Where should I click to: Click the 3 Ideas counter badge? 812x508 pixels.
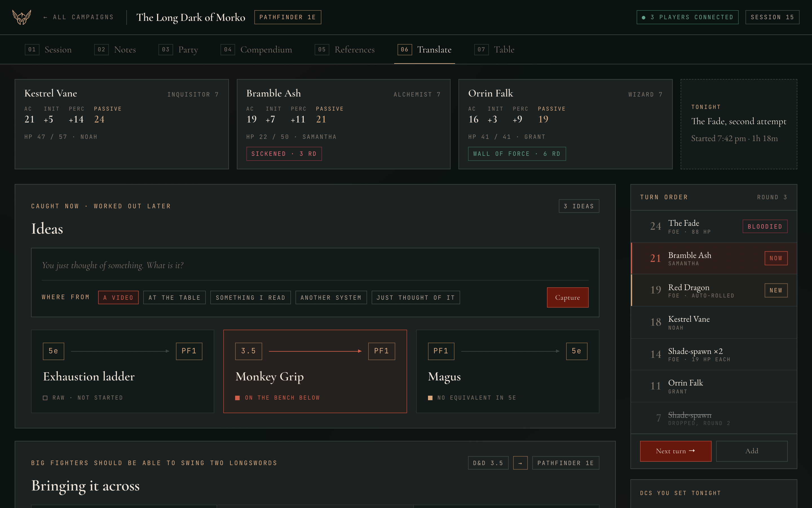click(x=579, y=206)
